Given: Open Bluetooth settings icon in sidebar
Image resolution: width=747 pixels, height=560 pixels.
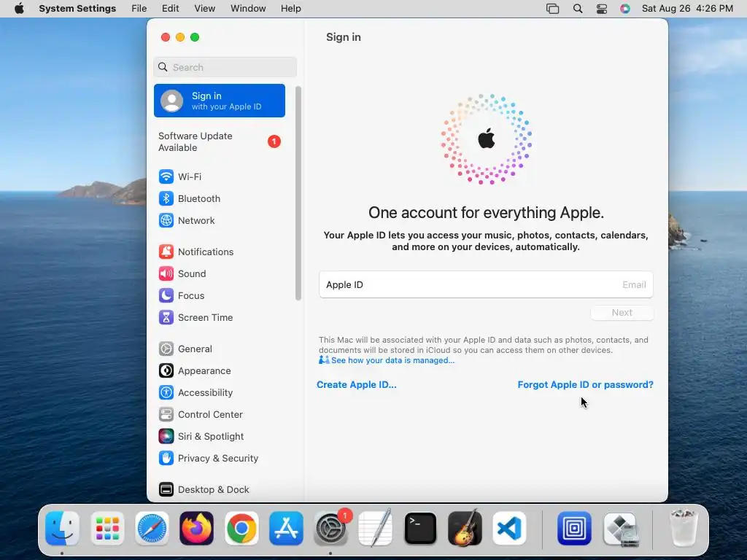Looking at the screenshot, I should 166,198.
